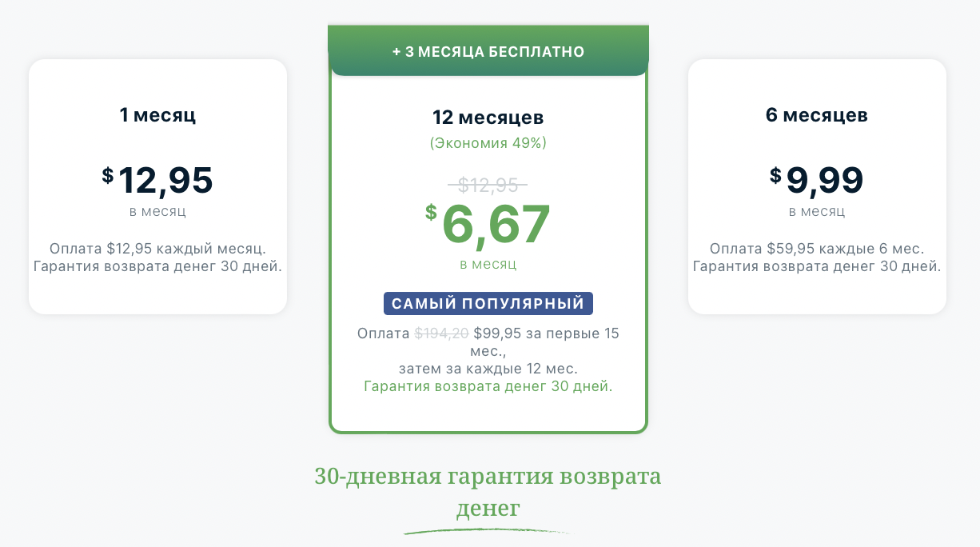Click "Оплата $12,95 каждый месяц" text
Viewport: 980px width, 547px height.
(x=157, y=248)
